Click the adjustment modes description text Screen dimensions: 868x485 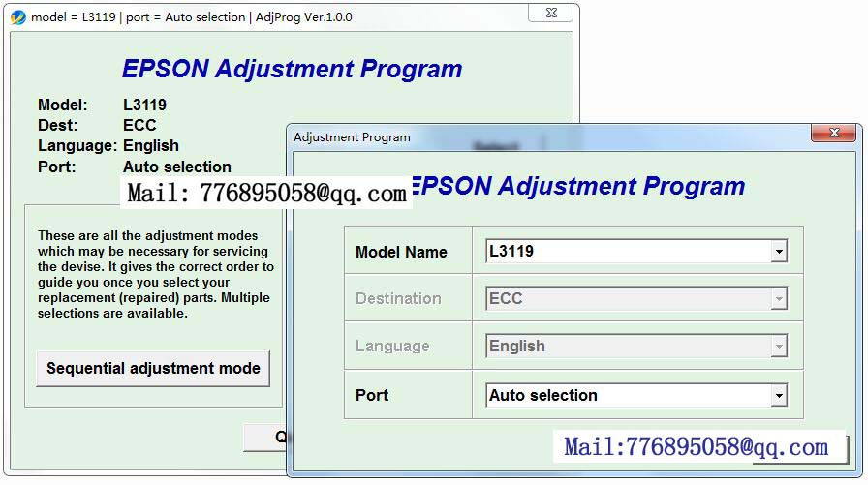(155, 274)
